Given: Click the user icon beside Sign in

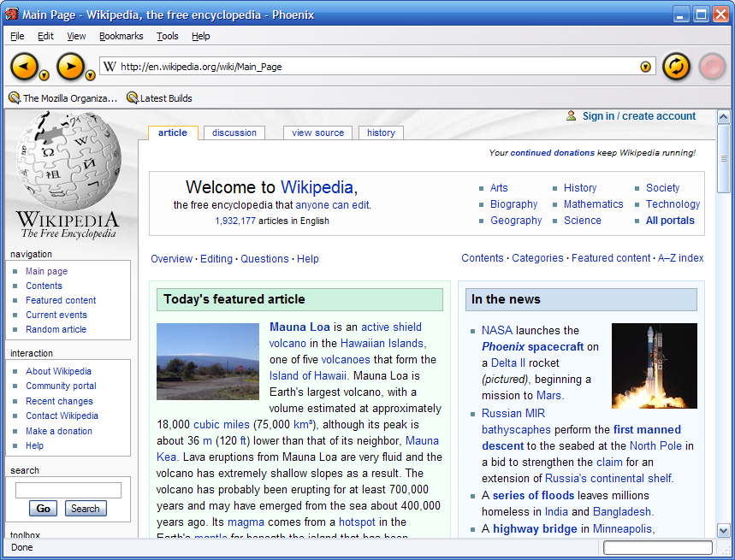Looking at the screenshot, I should (x=571, y=115).
